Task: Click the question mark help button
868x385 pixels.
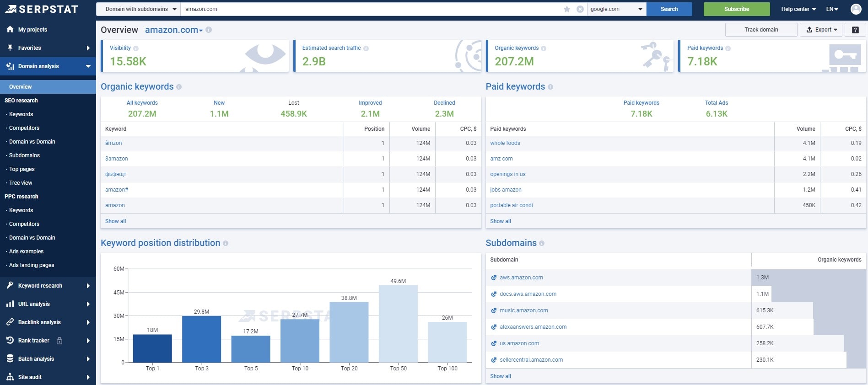Action: [855, 30]
